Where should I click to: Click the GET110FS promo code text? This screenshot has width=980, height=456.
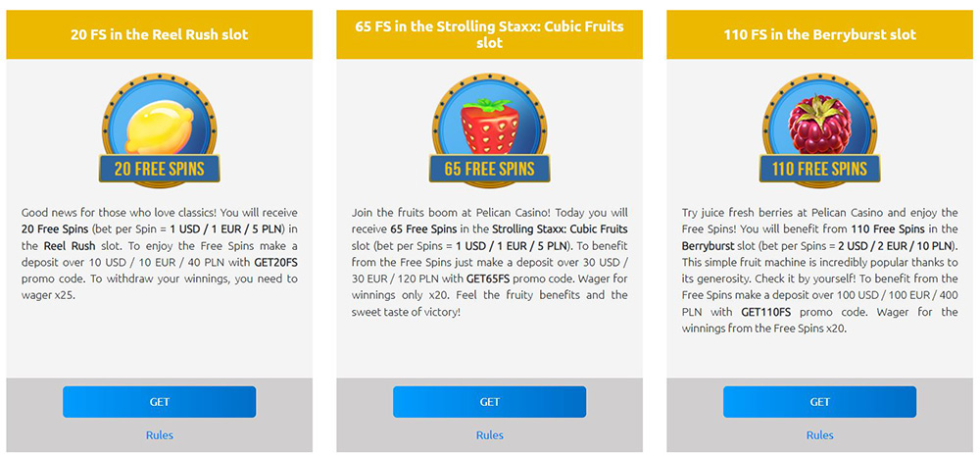pyautogui.click(x=767, y=312)
